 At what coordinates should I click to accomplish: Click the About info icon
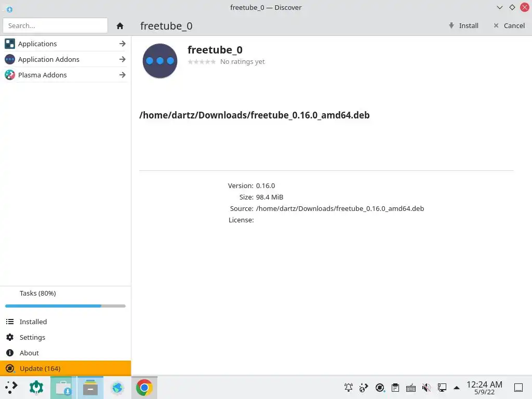(10, 353)
